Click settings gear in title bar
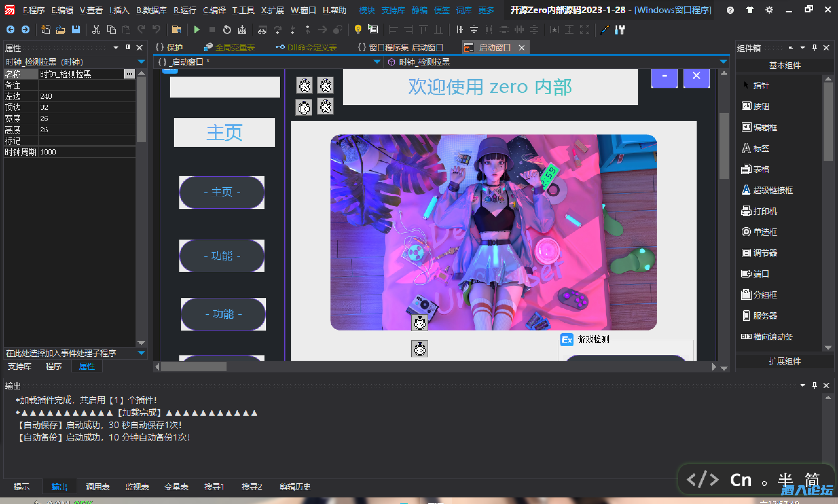The width and height of the screenshot is (838, 504). pos(769,10)
